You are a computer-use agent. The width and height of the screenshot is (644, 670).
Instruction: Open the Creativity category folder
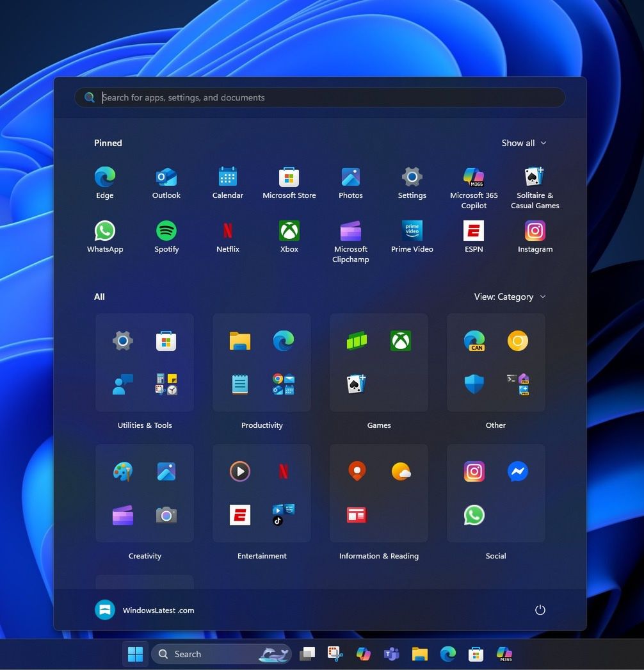(144, 493)
